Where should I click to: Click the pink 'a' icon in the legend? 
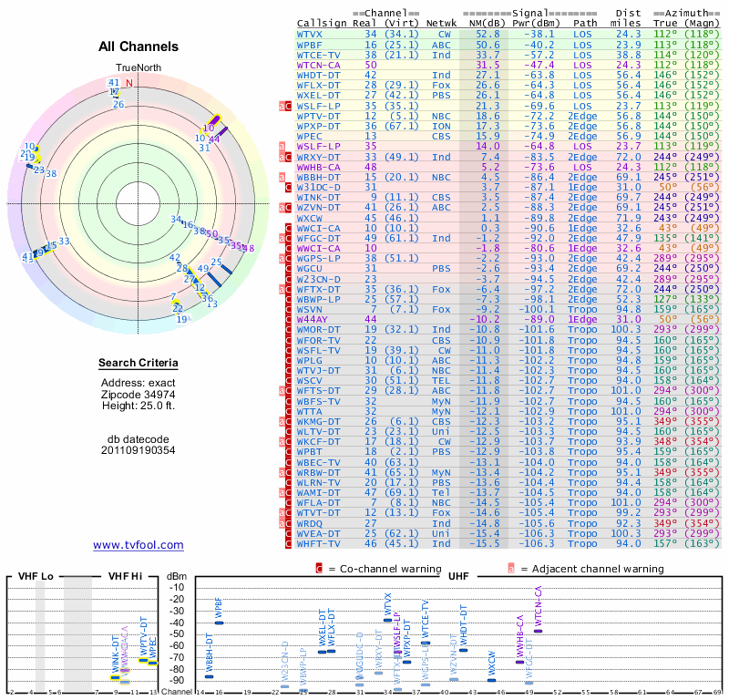(x=511, y=569)
